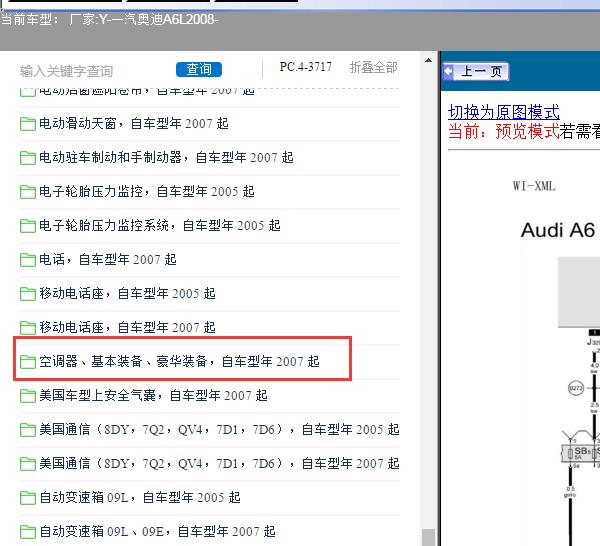
Task: Click folder icon for 自动变速箱 09L 2005
Action: [x=28, y=498]
